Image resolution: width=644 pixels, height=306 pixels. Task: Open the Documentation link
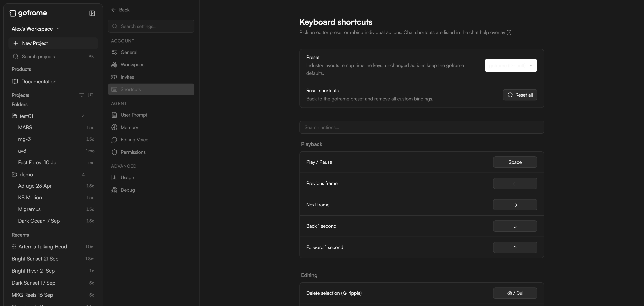coord(53,82)
